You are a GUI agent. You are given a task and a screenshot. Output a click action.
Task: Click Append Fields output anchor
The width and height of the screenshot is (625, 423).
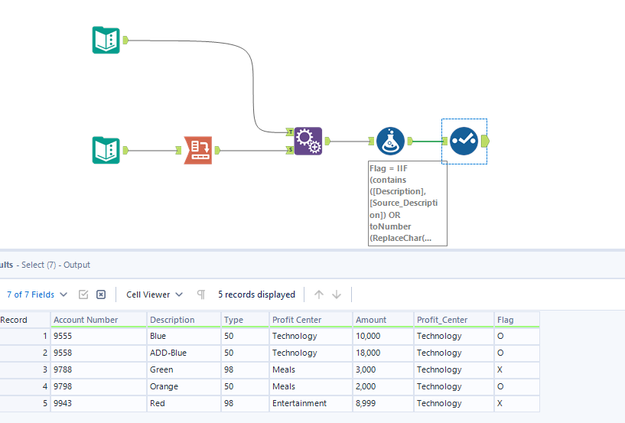click(x=327, y=141)
